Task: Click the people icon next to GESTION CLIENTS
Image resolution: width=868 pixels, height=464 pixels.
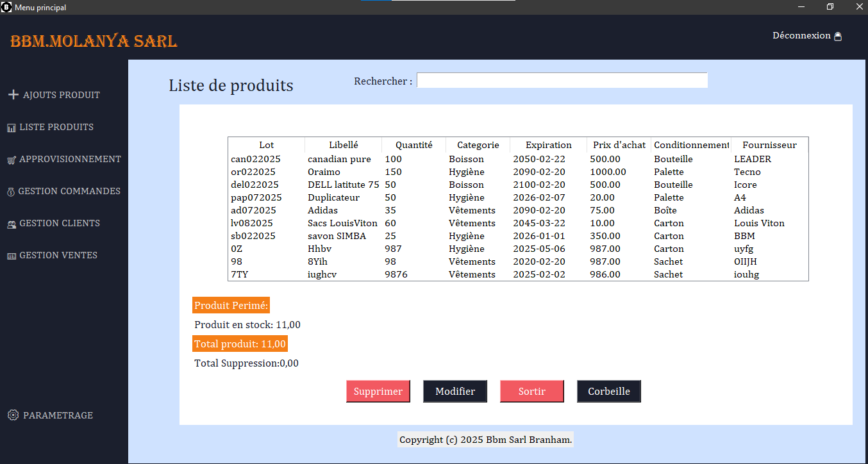Action: point(11,223)
